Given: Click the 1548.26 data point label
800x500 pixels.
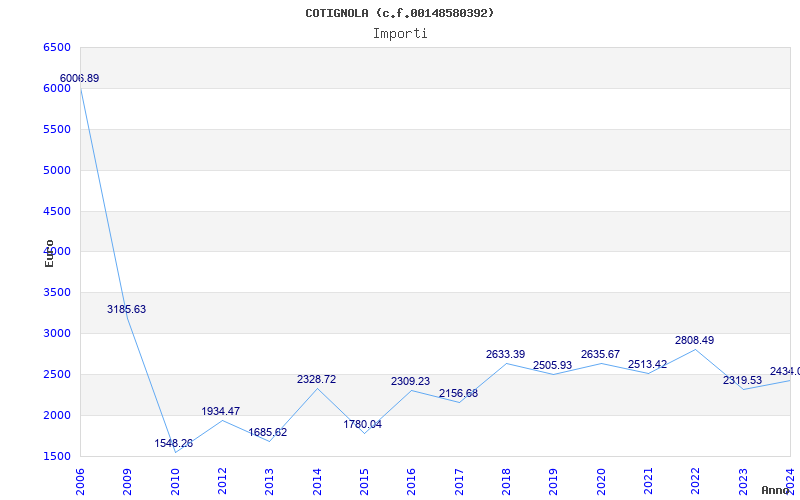Looking at the screenshot, I should click(x=173, y=443).
